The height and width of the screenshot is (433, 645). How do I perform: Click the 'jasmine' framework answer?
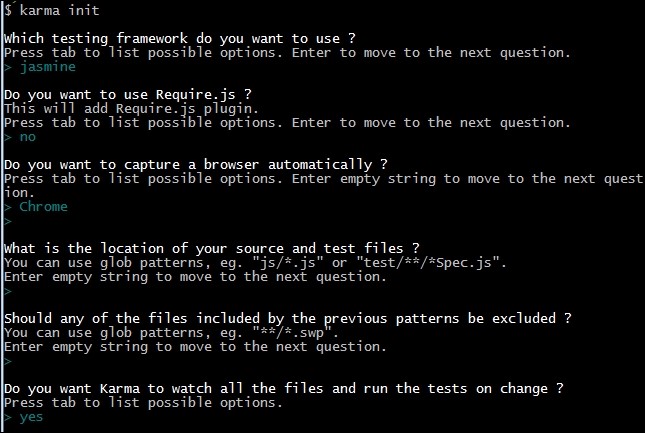tap(48, 67)
